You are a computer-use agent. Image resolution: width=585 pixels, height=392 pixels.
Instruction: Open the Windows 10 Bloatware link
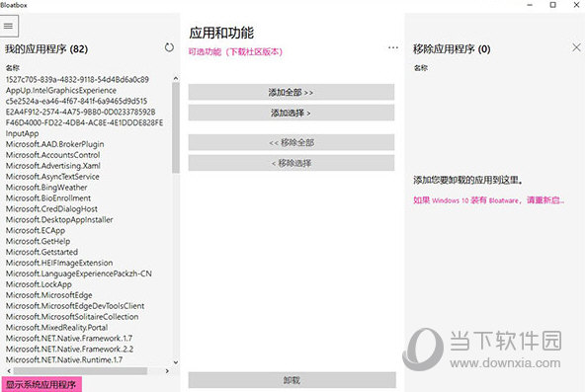[x=489, y=200]
